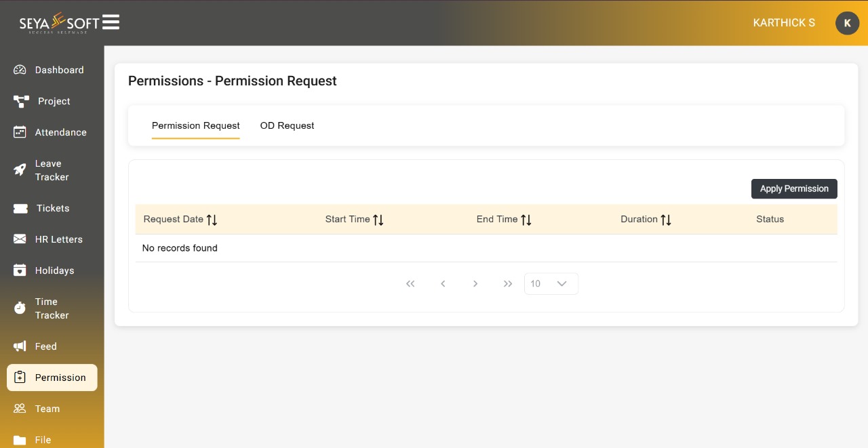
Task: Open the Project section icon
Action: (21, 102)
